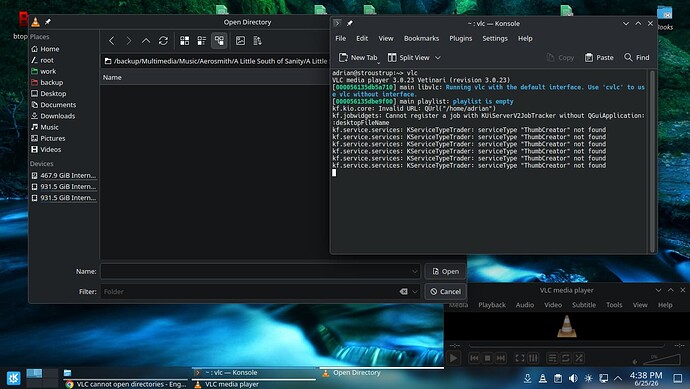Click VLC stop playback button
The image size is (690, 389).
488,358
